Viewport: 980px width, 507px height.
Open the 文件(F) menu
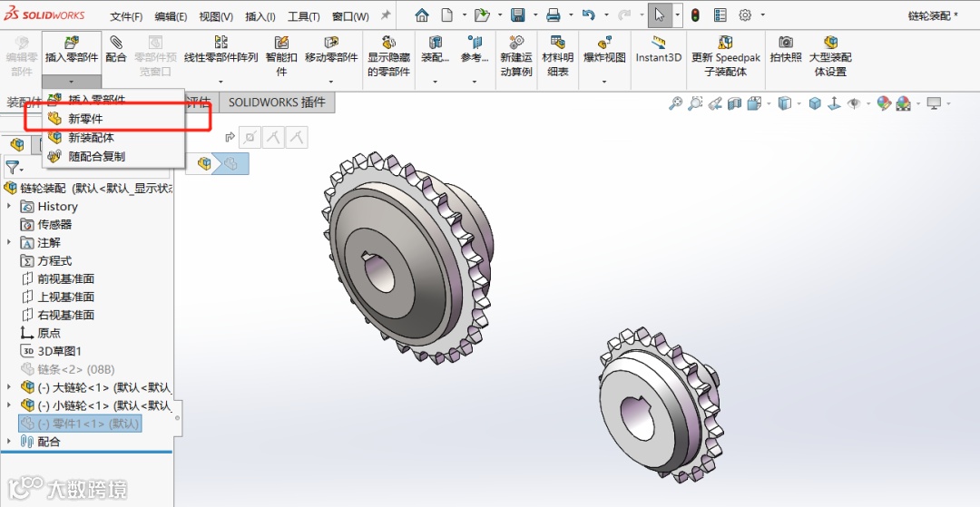(x=125, y=16)
